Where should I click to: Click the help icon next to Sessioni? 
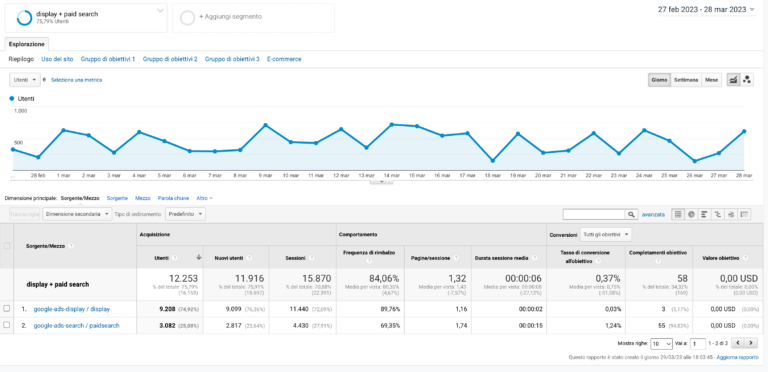tap(312, 257)
